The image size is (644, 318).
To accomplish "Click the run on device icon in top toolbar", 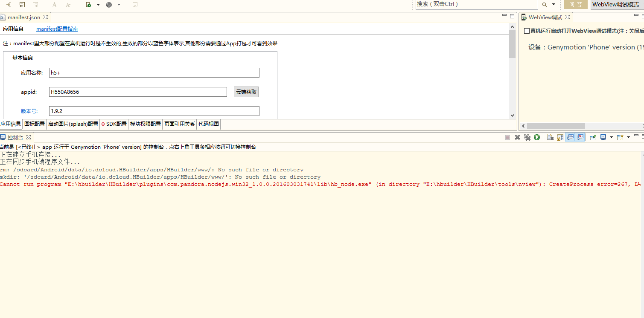I will [x=88, y=5].
